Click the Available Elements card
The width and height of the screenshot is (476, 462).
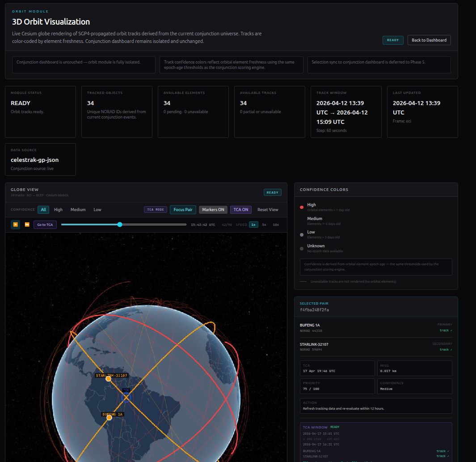[x=193, y=112]
